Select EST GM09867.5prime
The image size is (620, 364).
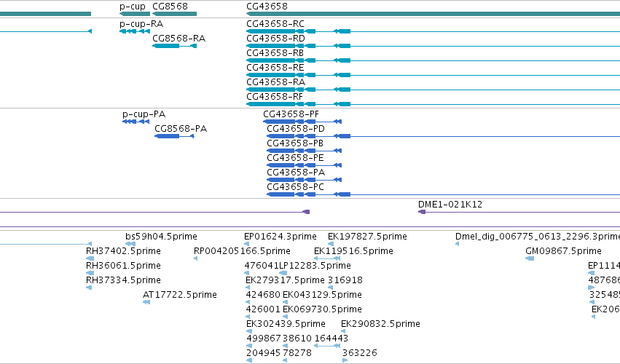click(x=563, y=251)
